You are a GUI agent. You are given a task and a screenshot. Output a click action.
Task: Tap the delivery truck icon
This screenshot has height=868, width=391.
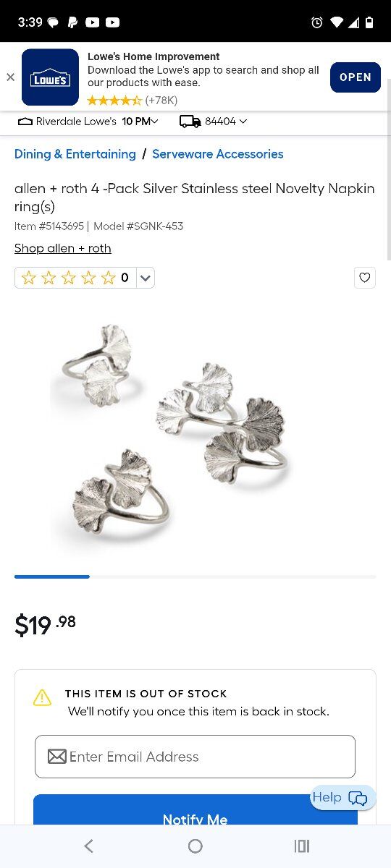pyautogui.click(x=190, y=122)
